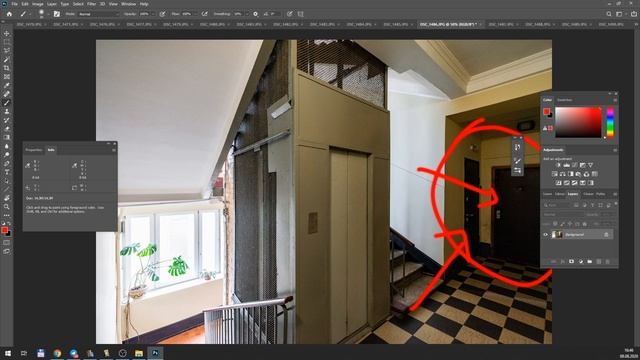Open the smoothing options gear
Screen dimensions: 640x360
[x=256, y=14]
